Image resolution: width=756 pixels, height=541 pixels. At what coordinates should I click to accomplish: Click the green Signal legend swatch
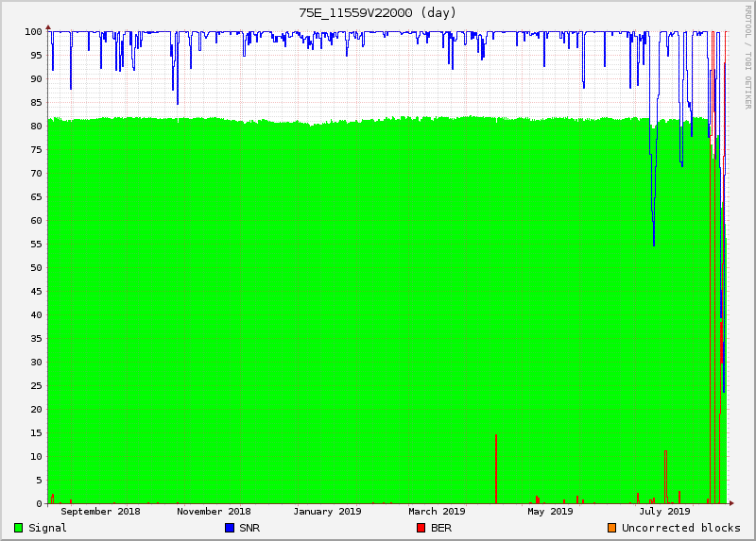(x=18, y=528)
